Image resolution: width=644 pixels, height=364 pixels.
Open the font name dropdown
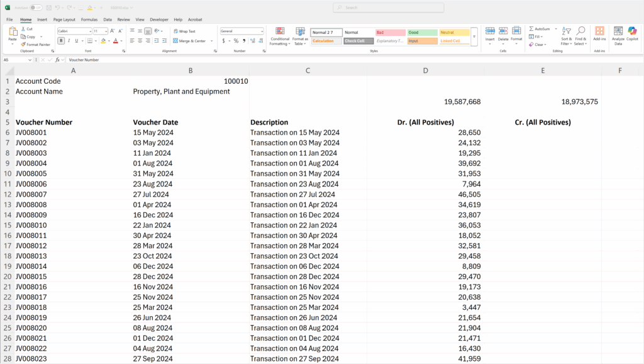coord(75,31)
